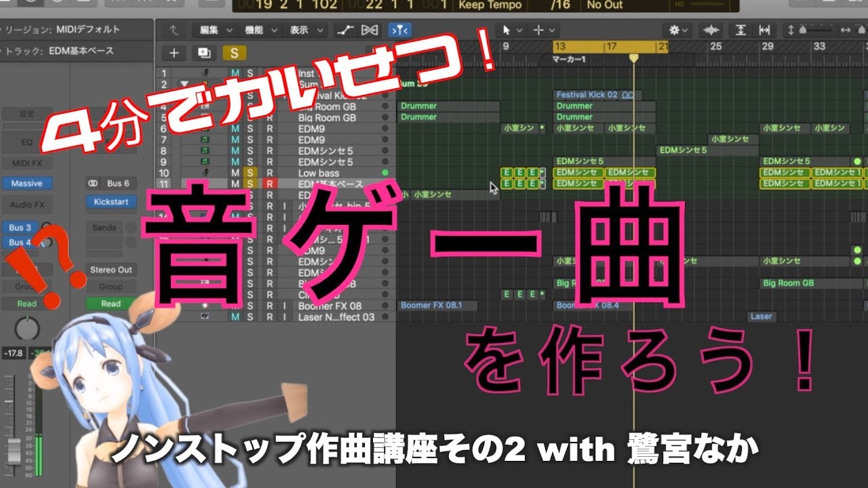Open the 編集 menu
This screenshot has height=488, width=868.
tap(216, 30)
